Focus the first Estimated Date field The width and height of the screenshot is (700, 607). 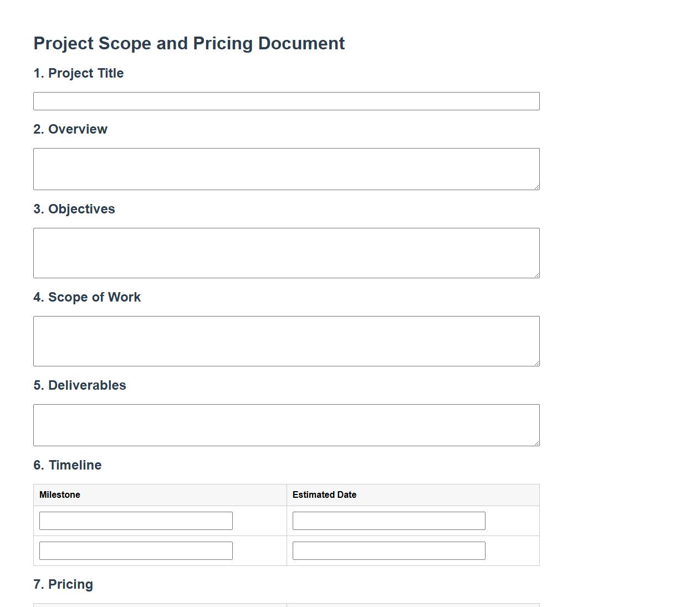click(389, 521)
